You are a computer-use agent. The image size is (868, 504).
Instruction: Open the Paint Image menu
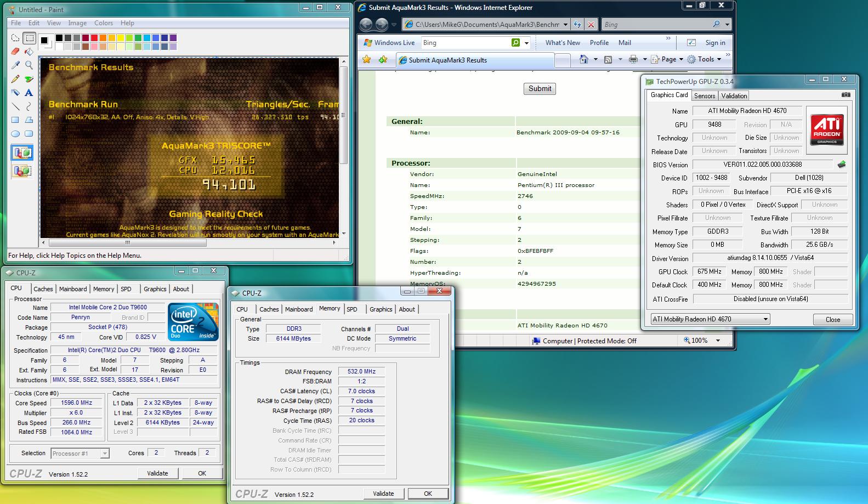click(77, 23)
